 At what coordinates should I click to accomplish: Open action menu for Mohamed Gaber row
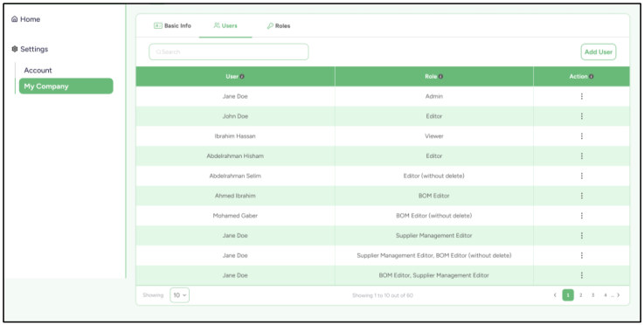(582, 216)
